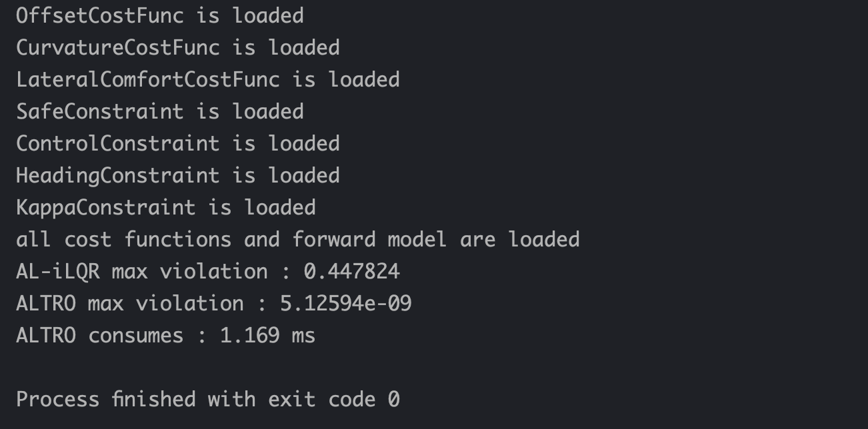The image size is (868, 429).
Task: Click the word "consumes" in the ALTRO line
Action: click(x=136, y=335)
